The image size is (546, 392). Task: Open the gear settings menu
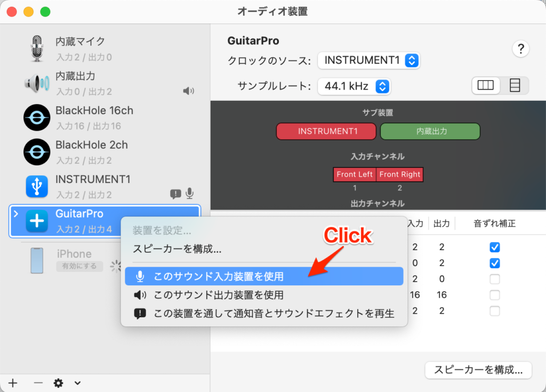click(x=59, y=382)
